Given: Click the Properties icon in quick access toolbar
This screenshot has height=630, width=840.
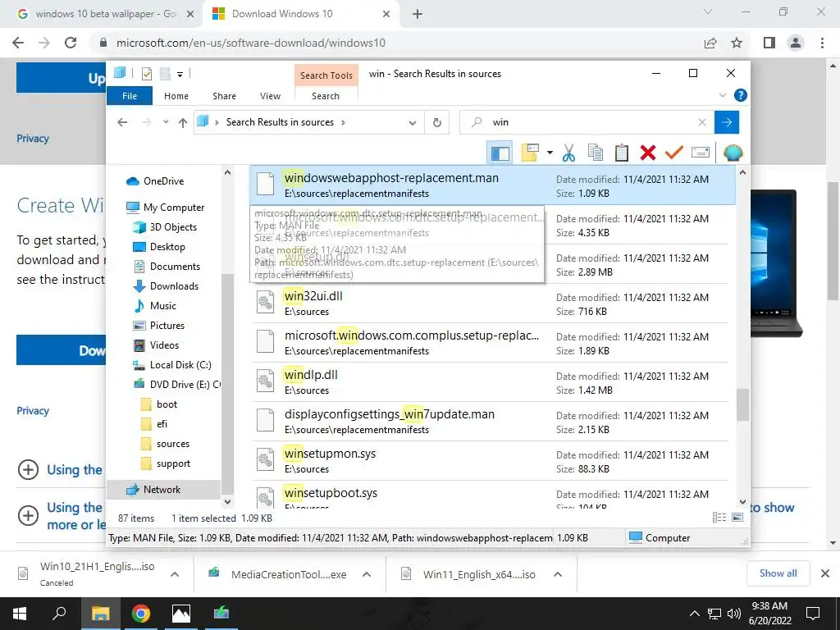Looking at the screenshot, I should [147, 74].
